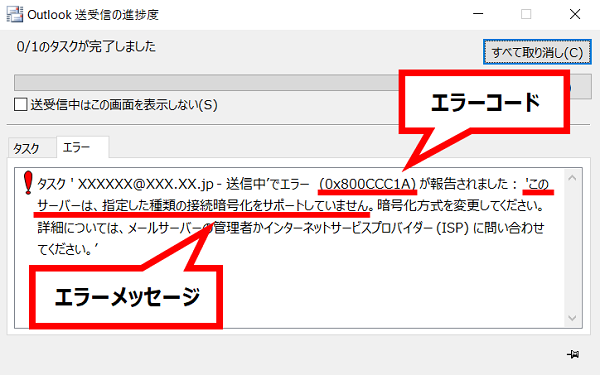Click the pin icon at bottom right
The height and width of the screenshot is (375, 600).
[573, 354]
